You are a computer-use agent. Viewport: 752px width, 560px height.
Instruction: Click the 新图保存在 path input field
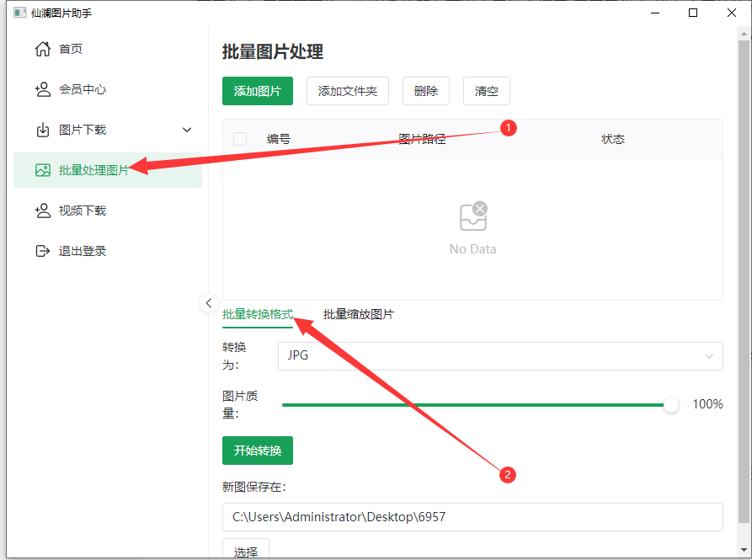click(x=472, y=517)
